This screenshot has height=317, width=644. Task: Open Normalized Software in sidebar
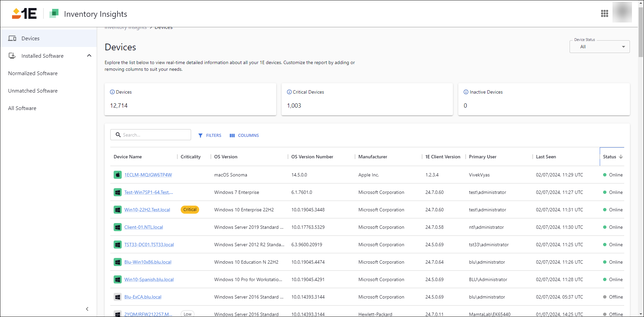[33, 73]
